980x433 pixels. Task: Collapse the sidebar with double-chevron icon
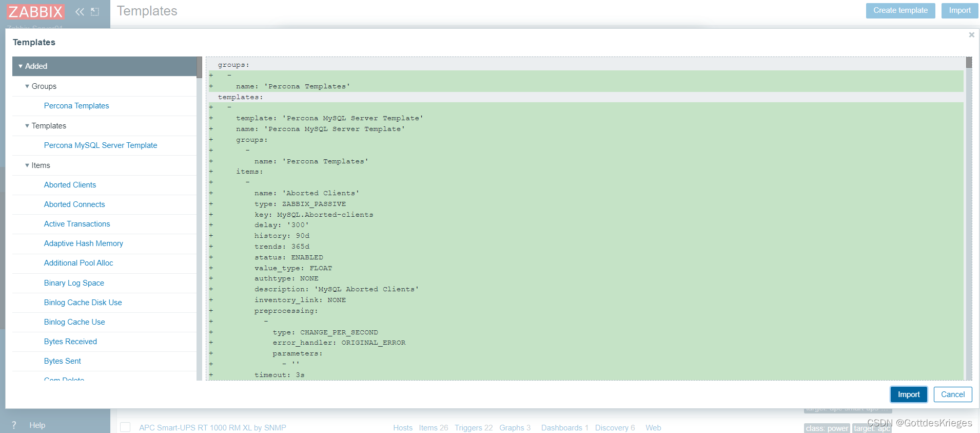[80, 11]
